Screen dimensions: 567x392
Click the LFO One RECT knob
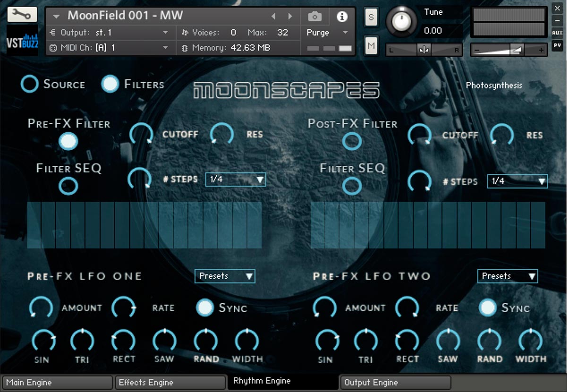[123, 341]
